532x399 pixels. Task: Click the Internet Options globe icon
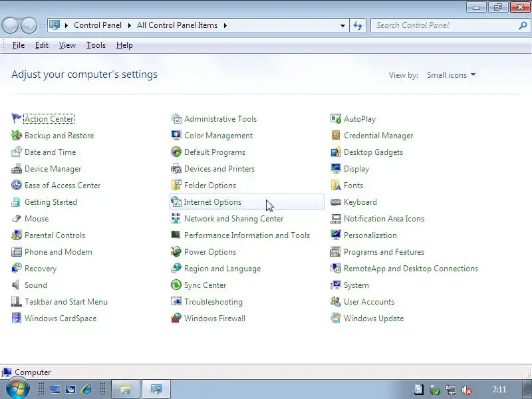176,201
